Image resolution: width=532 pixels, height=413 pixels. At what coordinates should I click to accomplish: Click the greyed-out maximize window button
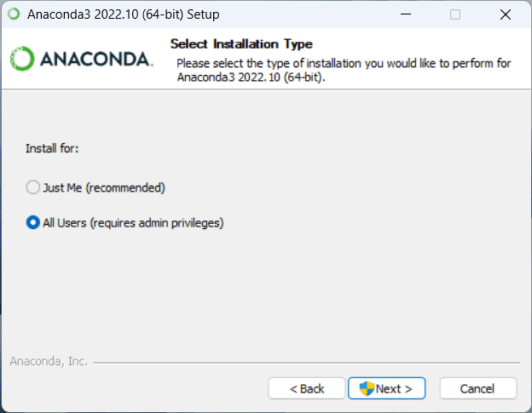pos(455,14)
